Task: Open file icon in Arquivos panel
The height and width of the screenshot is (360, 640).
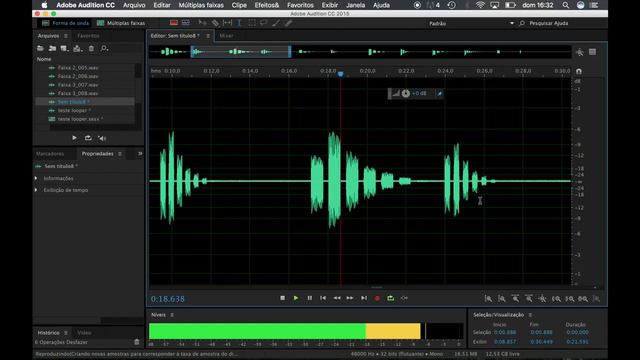Action: pos(40,49)
